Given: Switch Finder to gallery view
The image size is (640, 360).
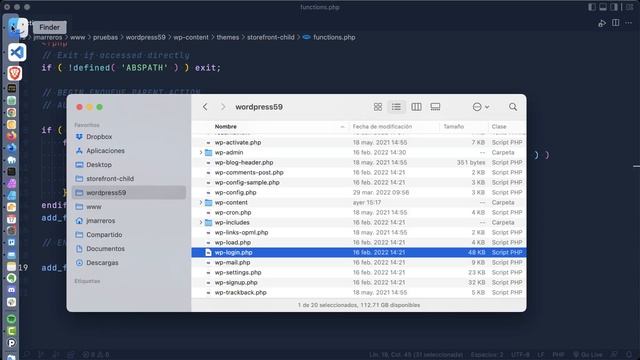Looking at the screenshot, I should pos(436,107).
